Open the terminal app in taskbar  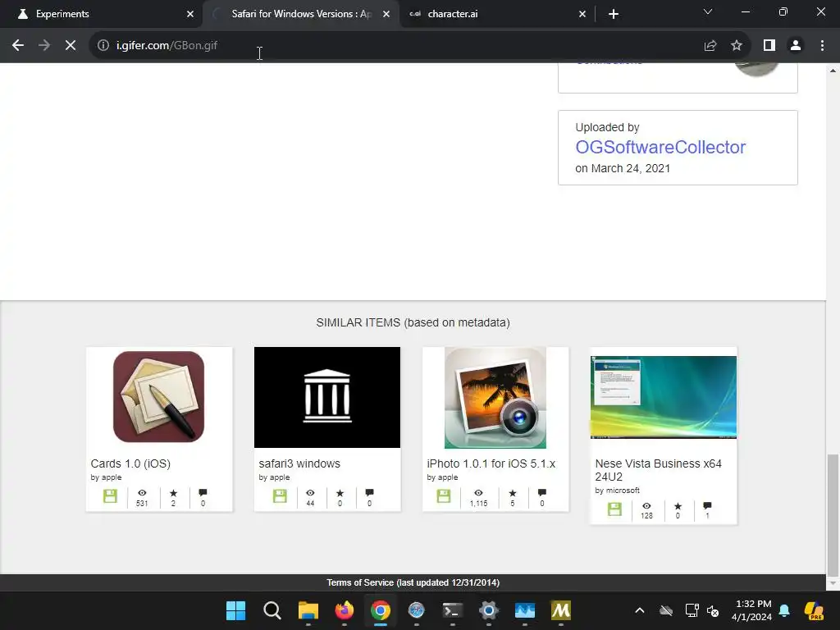tap(453, 610)
